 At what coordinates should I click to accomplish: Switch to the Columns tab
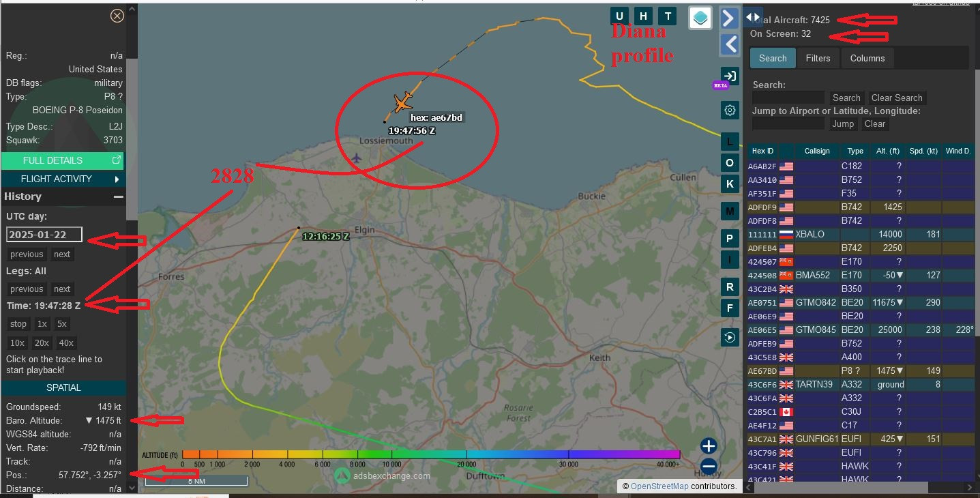click(x=867, y=58)
